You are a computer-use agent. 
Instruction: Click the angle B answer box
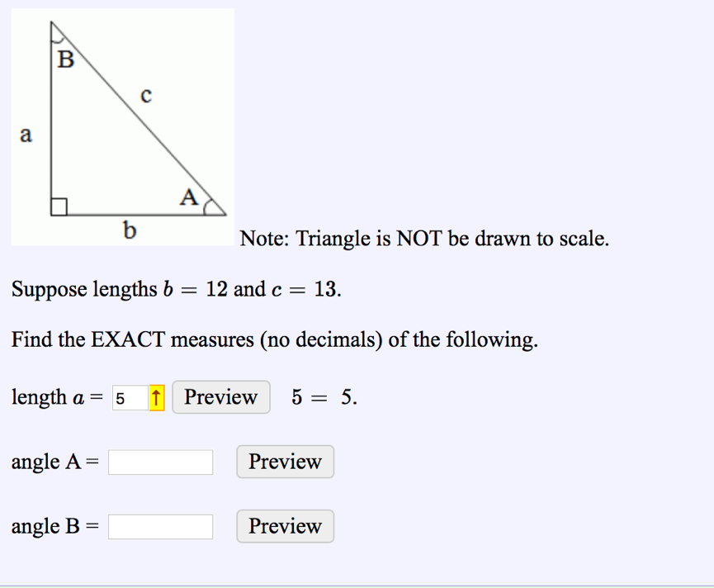(160, 526)
